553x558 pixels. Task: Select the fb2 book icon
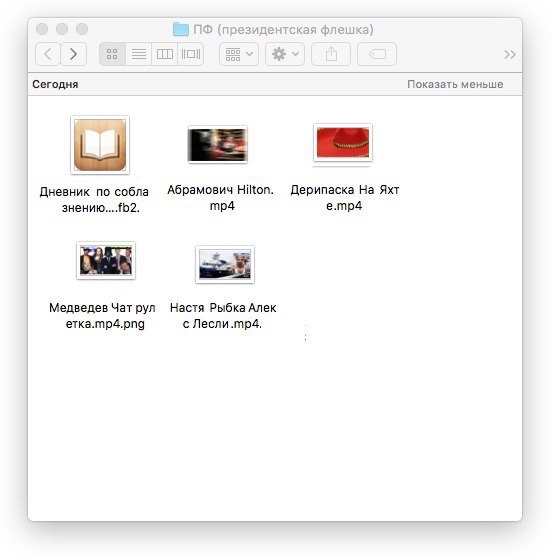coord(100,145)
